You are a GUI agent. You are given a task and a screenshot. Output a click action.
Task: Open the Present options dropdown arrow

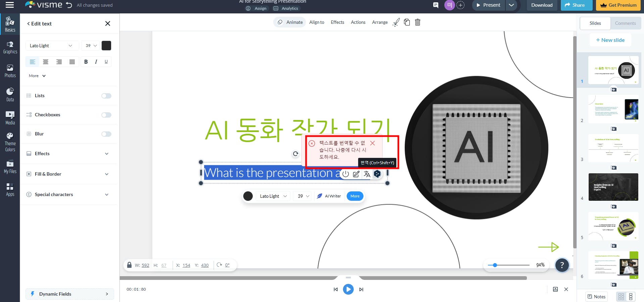pyautogui.click(x=511, y=5)
